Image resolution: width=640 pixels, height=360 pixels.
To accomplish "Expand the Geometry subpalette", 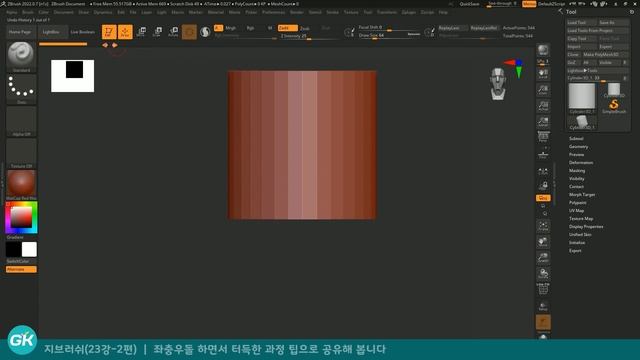I will point(578,147).
